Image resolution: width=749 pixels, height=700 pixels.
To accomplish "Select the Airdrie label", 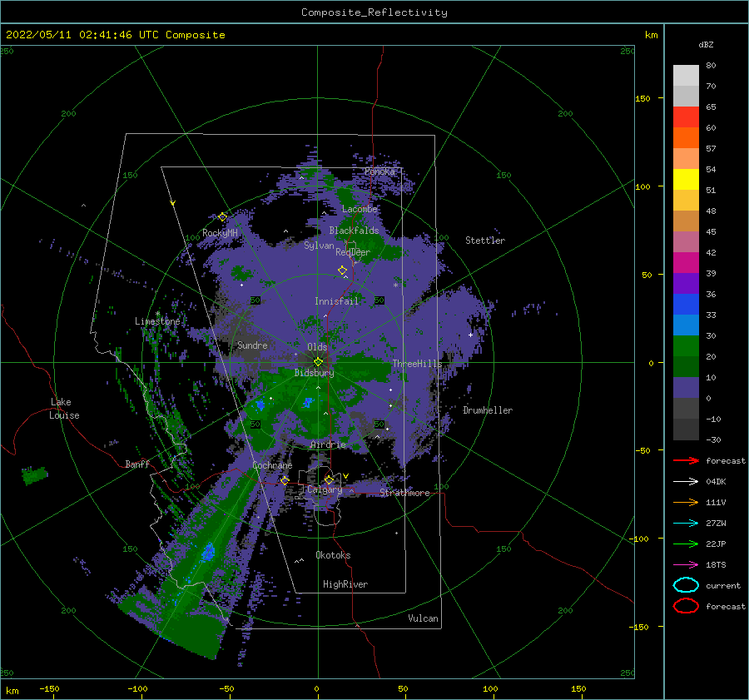I will 328,444.
